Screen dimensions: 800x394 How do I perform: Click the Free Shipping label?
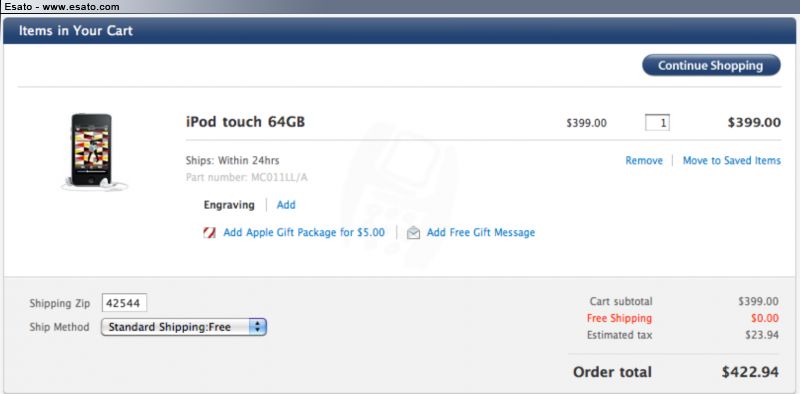pyautogui.click(x=619, y=318)
